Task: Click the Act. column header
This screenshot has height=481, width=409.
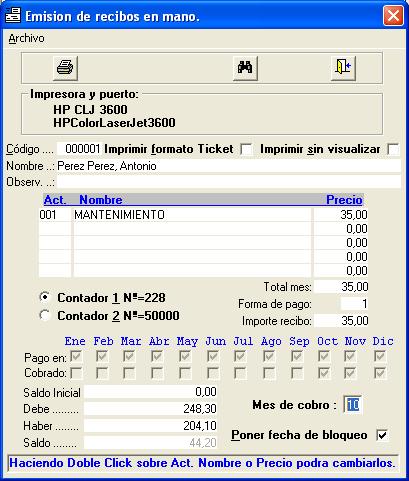Action: (55, 200)
